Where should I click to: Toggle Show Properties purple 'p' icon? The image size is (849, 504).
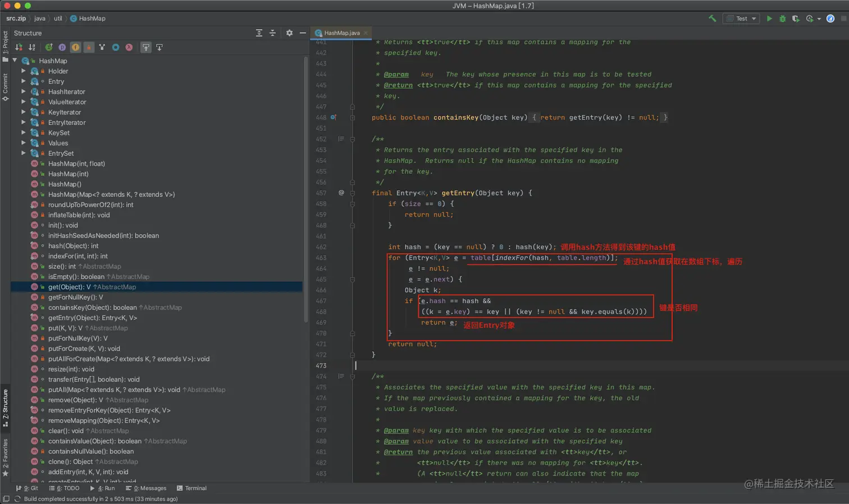click(62, 47)
